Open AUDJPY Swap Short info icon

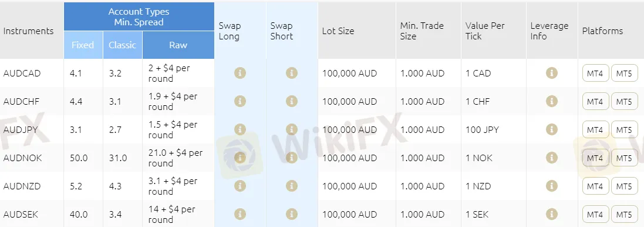point(292,129)
